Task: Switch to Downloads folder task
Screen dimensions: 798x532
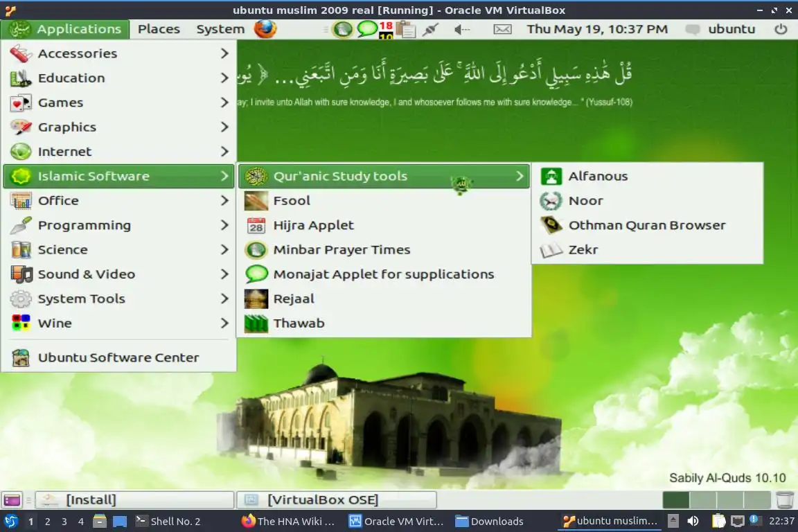Action: click(489, 522)
